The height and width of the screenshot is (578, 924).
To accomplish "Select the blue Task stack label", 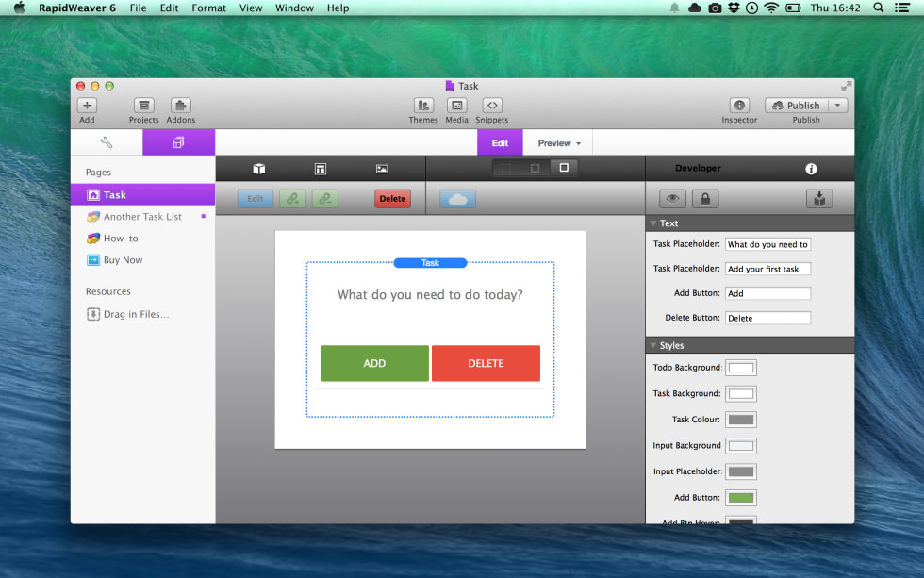I will click(x=430, y=263).
